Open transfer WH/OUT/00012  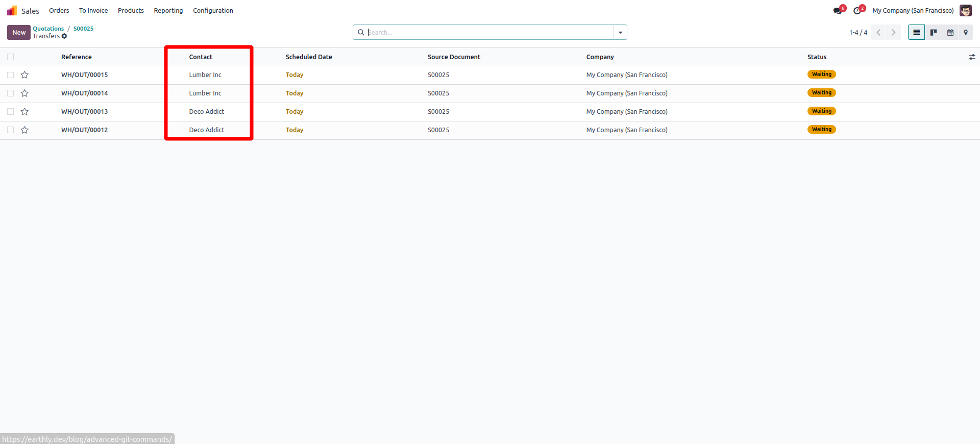point(84,130)
